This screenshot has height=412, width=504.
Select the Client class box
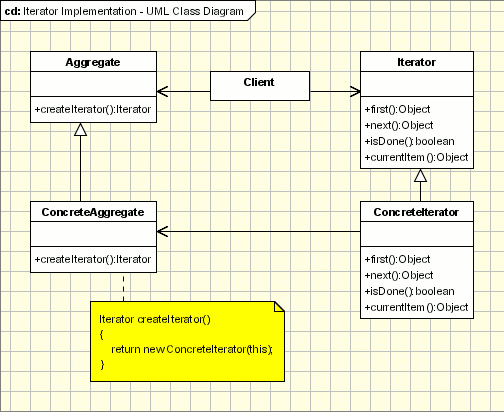pos(260,86)
